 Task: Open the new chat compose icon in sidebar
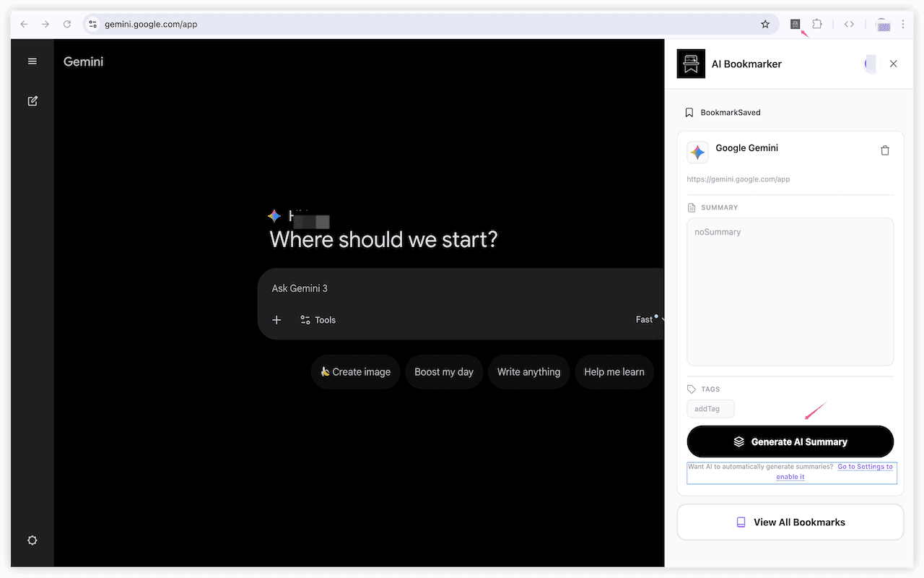point(32,100)
